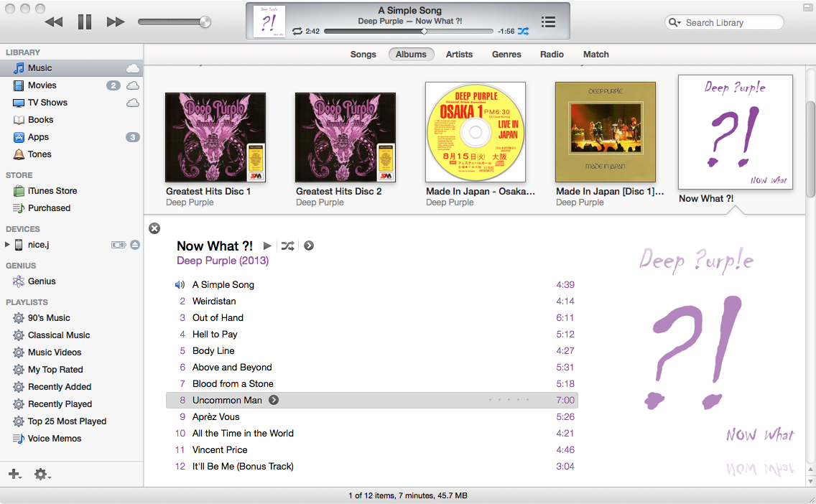Switch to the Songs tab
The image size is (816, 504).
pyautogui.click(x=363, y=54)
